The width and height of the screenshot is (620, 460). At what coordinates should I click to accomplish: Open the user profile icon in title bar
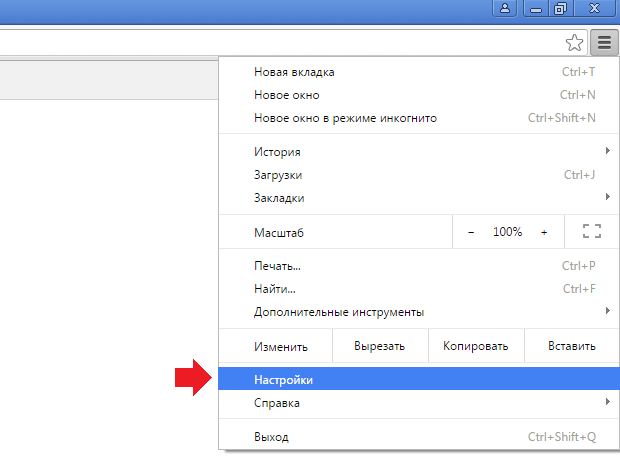pyautogui.click(x=505, y=8)
